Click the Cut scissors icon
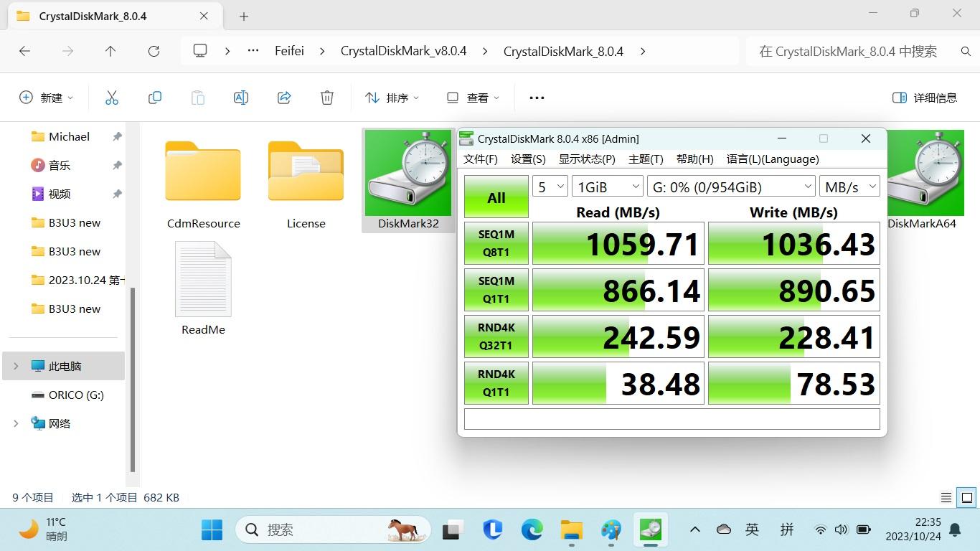Screen dimensions: 980x551 112,98
